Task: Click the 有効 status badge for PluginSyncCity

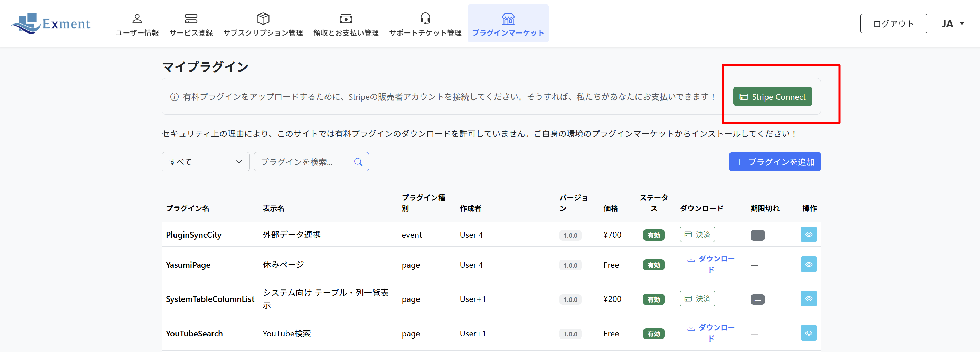Action: [653, 235]
